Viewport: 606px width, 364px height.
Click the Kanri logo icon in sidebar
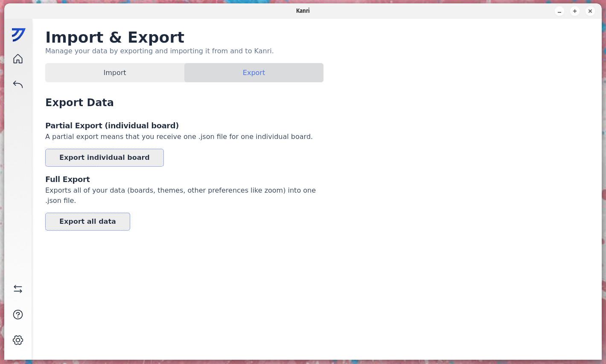[x=18, y=35]
